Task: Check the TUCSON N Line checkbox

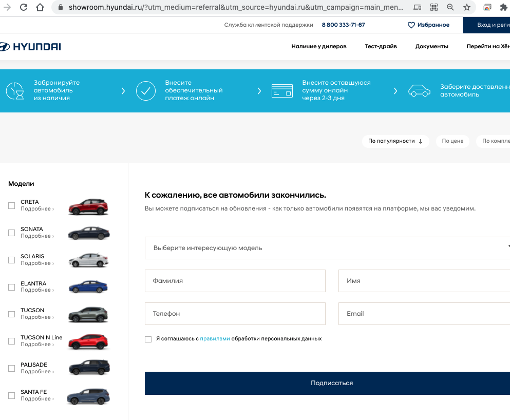Action: click(11, 341)
